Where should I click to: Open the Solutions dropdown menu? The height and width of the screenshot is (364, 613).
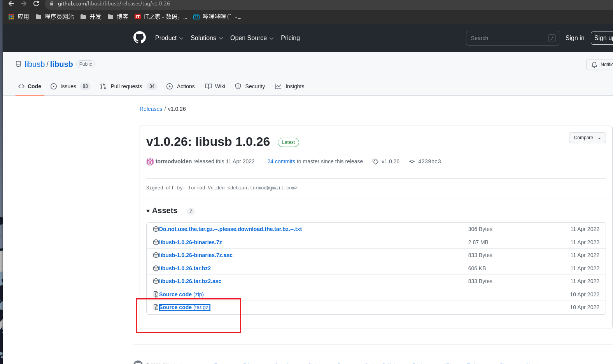click(x=207, y=38)
